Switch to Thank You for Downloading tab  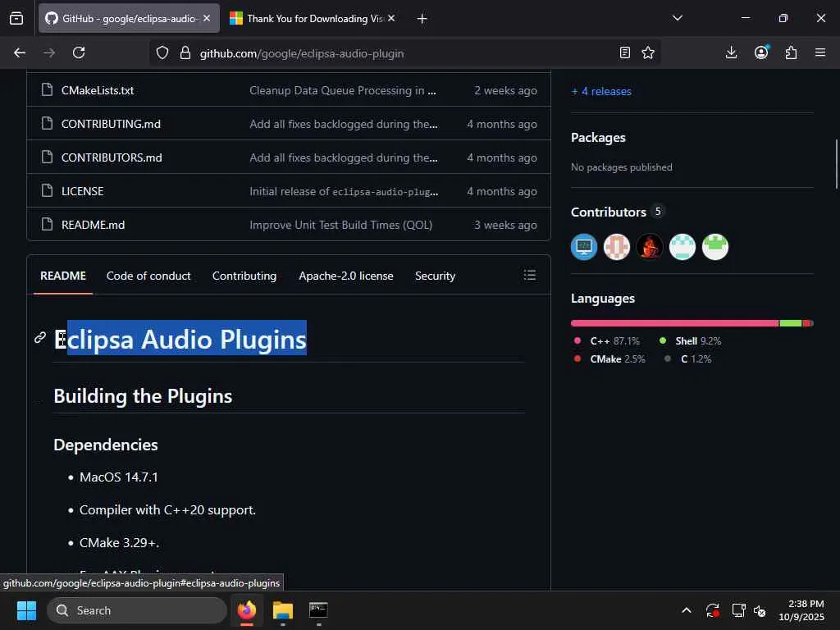(x=314, y=18)
